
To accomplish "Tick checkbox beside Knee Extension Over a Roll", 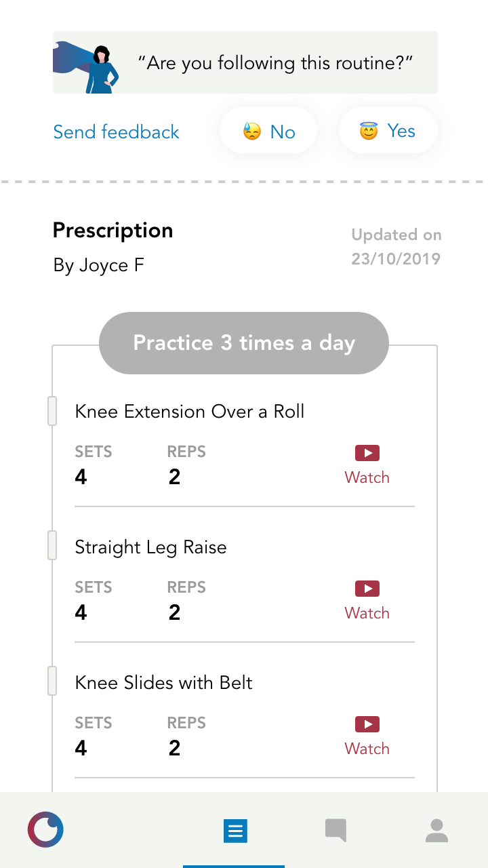I will point(52,412).
